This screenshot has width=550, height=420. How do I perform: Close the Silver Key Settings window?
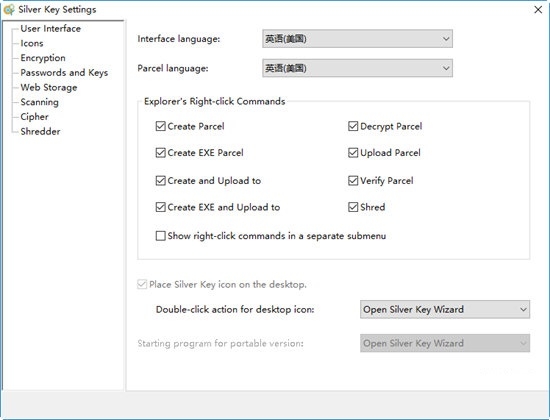(x=538, y=9)
